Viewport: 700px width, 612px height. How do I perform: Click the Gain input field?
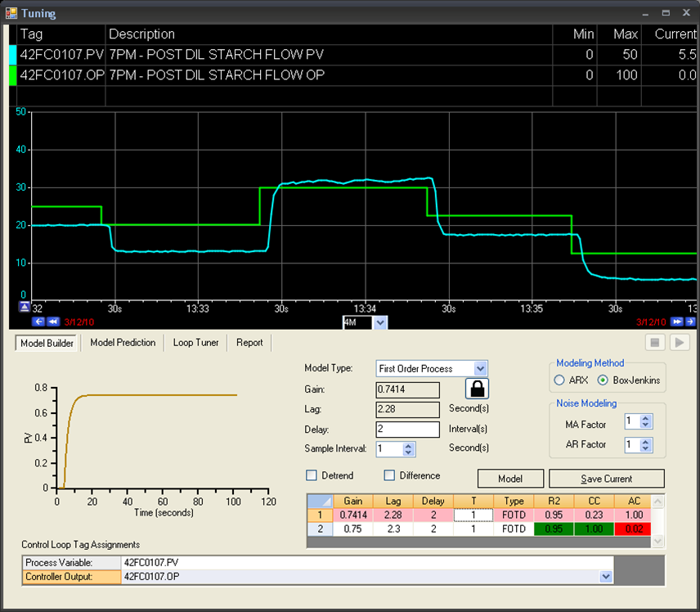407,389
